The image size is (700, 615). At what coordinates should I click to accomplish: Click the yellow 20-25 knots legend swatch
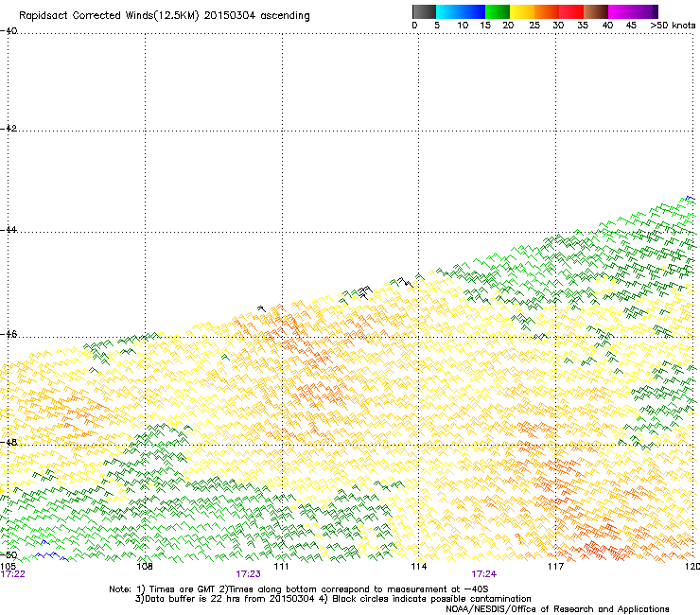point(522,11)
